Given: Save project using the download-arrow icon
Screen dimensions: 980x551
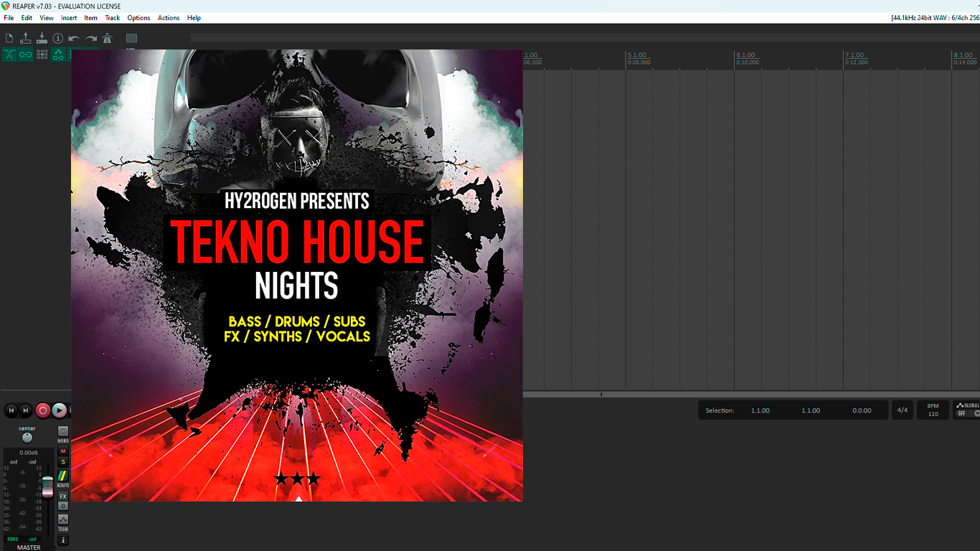Looking at the screenshot, I should 42,38.
